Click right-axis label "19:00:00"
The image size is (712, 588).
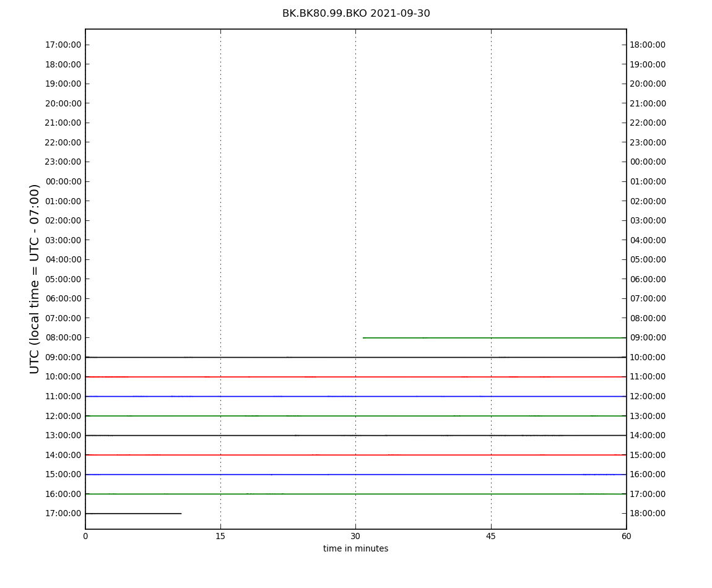pyautogui.click(x=648, y=64)
